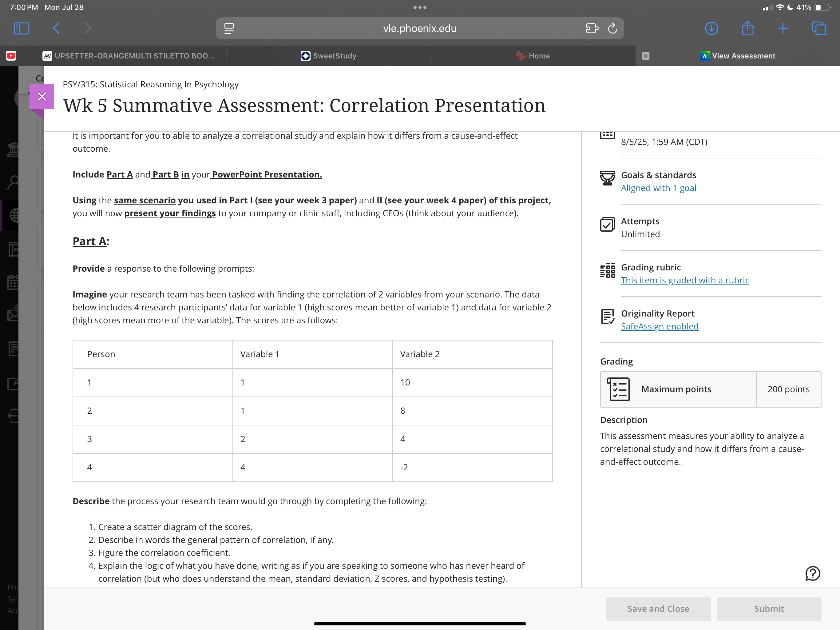This screenshot has width=840, height=630.
Task: Switch to the SweetStudy tab
Action: 329,56
